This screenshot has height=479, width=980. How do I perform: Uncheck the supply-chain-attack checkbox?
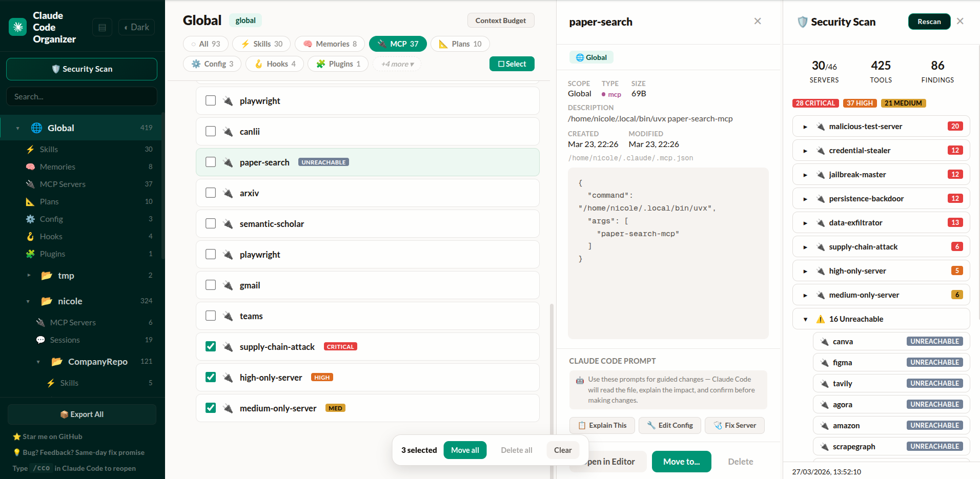tap(210, 346)
